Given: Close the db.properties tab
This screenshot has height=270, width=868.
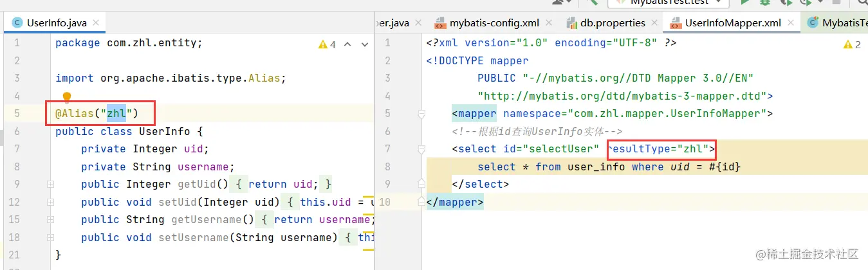Looking at the screenshot, I should pos(656,23).
